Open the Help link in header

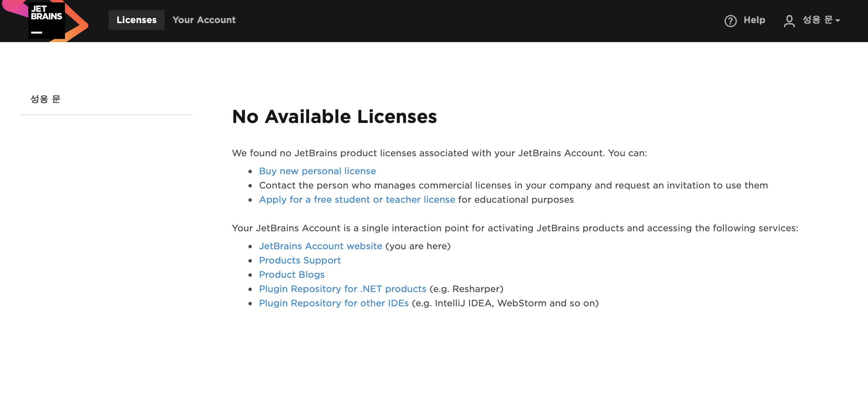coord(754,20)
